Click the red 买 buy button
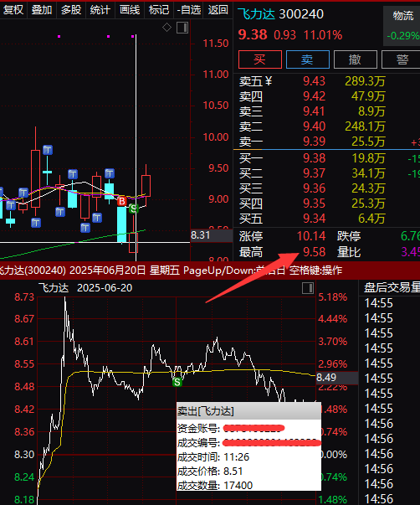The width and height of the screenshot is (420, 505). [x=260, y=59]
